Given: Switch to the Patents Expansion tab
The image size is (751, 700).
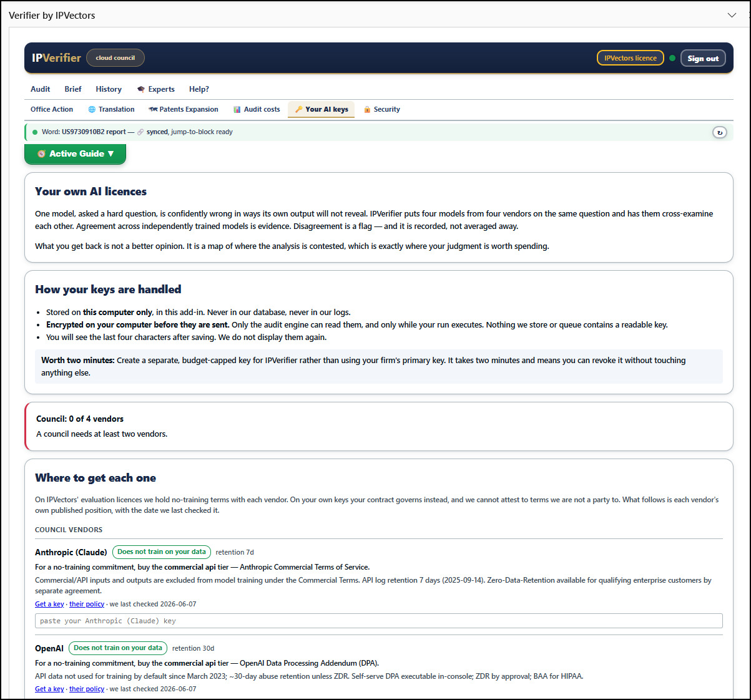Looking at the screenshot, I should pos(184,109).
